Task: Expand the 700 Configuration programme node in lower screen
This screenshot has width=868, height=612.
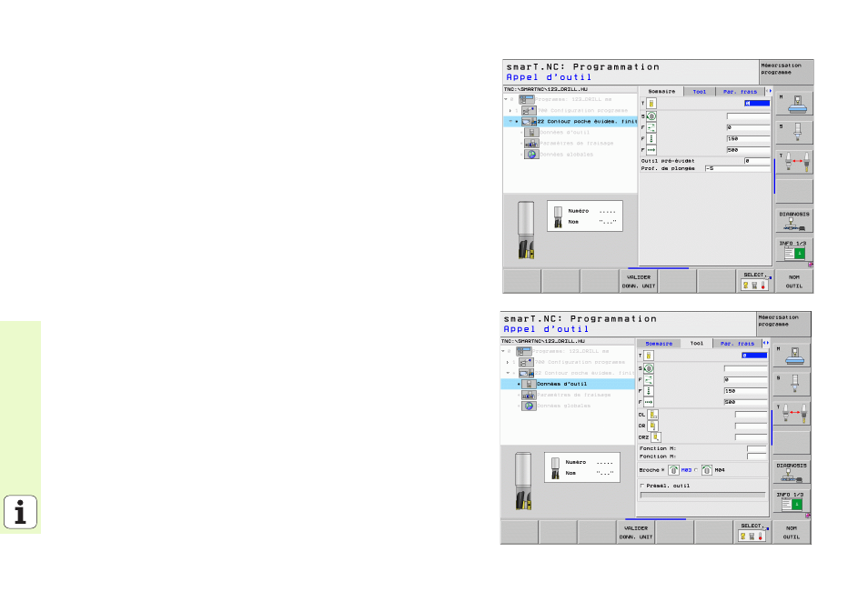Action: click(x=508, y=363)
